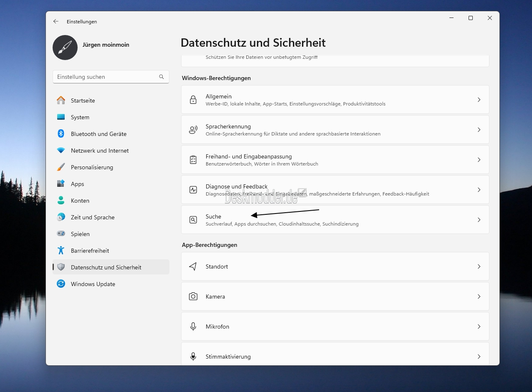Click the Standort location arrow icon
The image size is (532, 392).
click(193, 266)
